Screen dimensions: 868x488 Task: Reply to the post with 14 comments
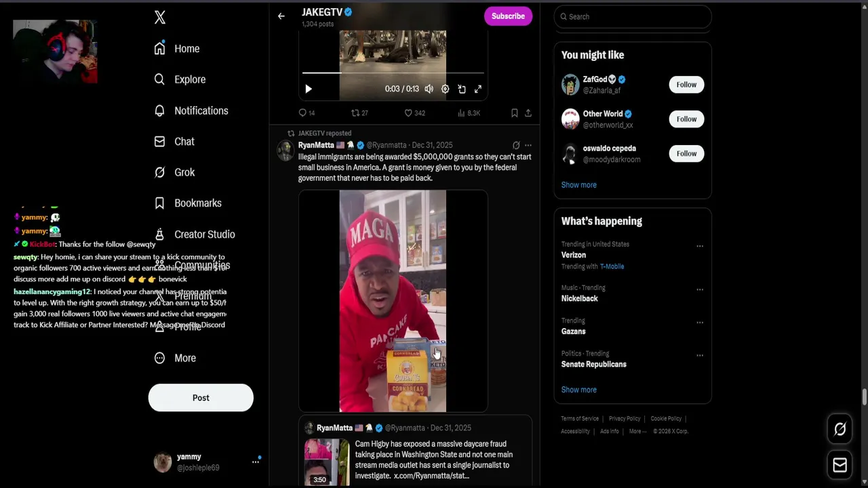click(x=307, y=113)
